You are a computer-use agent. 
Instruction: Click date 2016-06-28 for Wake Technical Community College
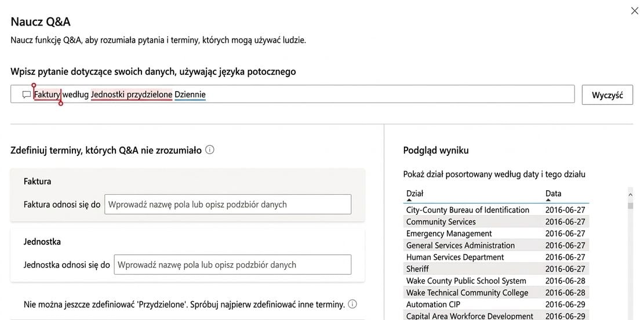point(565,293)
